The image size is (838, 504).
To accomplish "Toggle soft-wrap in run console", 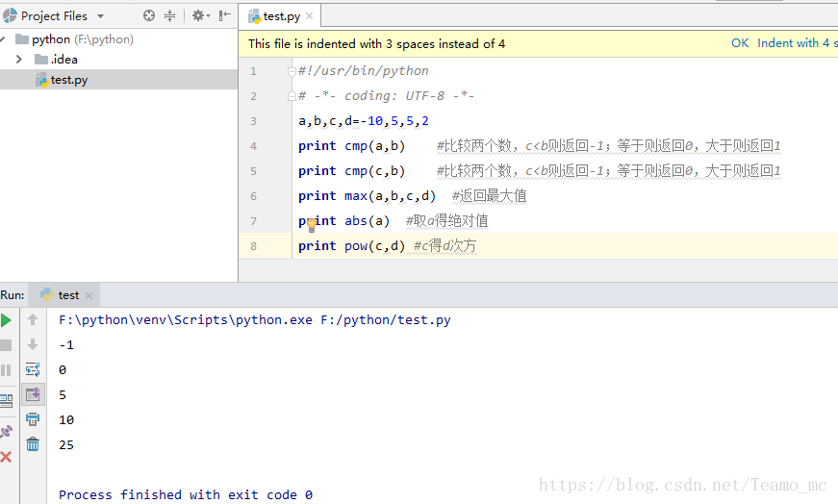I will click(x=33, y=369).
